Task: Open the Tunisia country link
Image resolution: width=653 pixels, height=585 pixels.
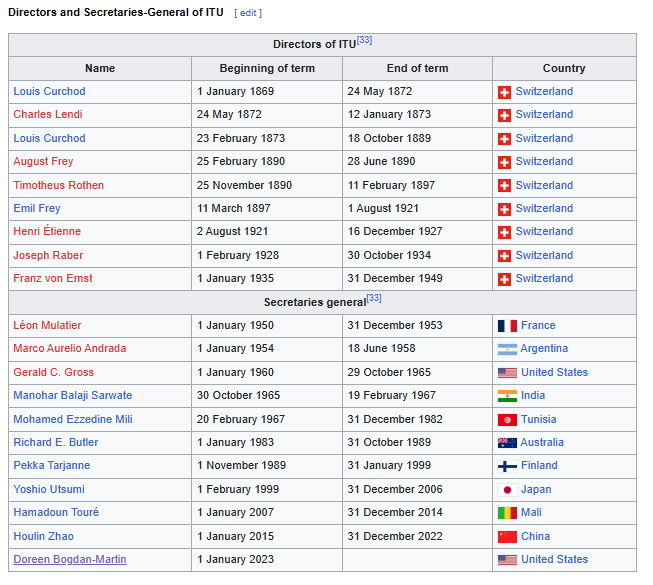Action: [x=538, y=419]
